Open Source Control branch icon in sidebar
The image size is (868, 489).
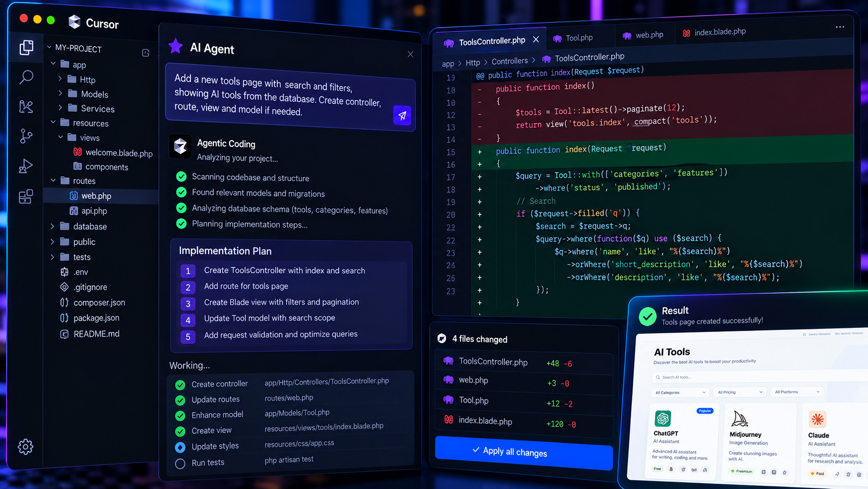26,136
